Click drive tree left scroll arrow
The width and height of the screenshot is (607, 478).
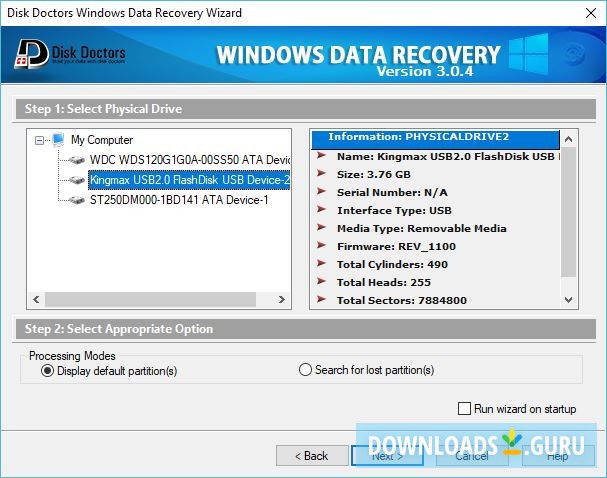(36, 300)
